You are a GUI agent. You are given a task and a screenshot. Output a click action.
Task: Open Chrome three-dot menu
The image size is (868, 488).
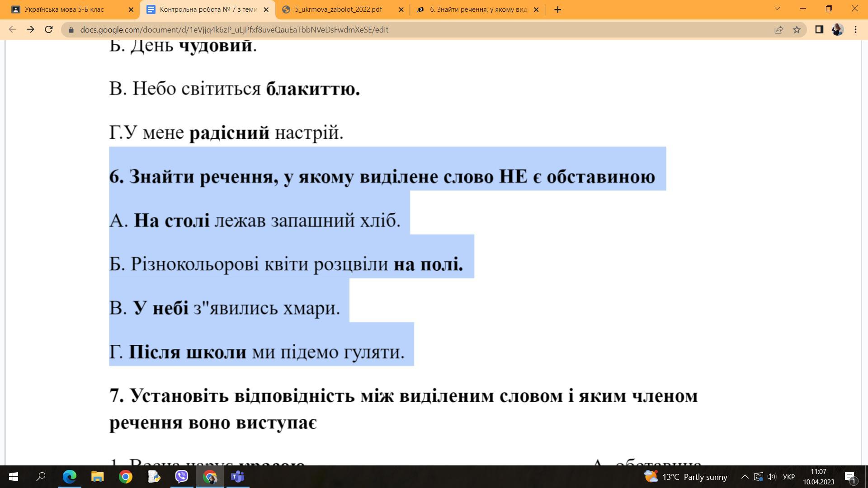[x=855, y=30]
